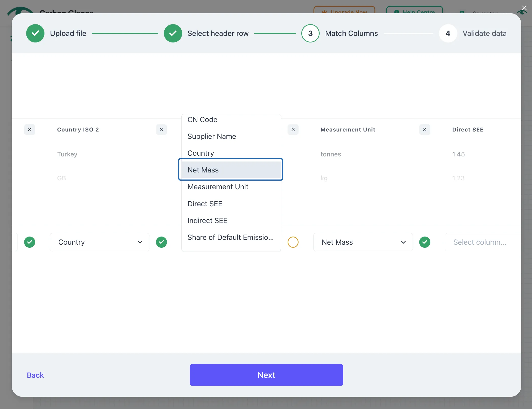Choose Direct SEE option in list
532x409 pixels.
[231, 204]
